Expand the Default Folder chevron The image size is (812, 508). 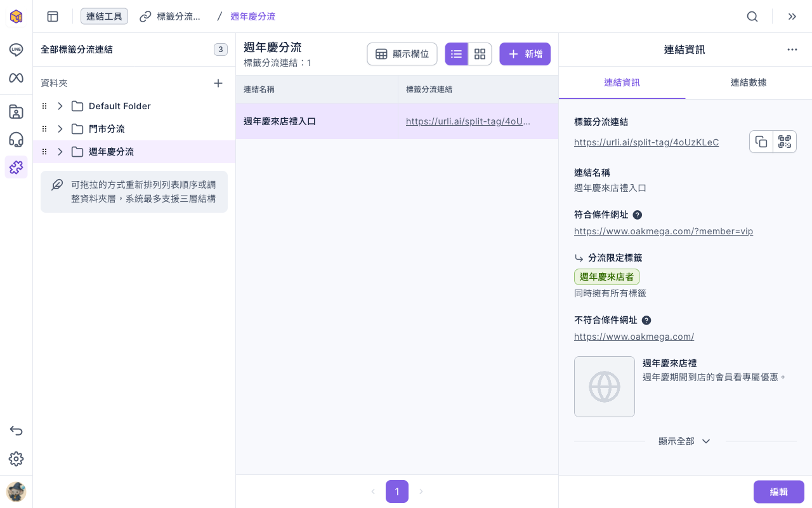(x=60, y=106)
